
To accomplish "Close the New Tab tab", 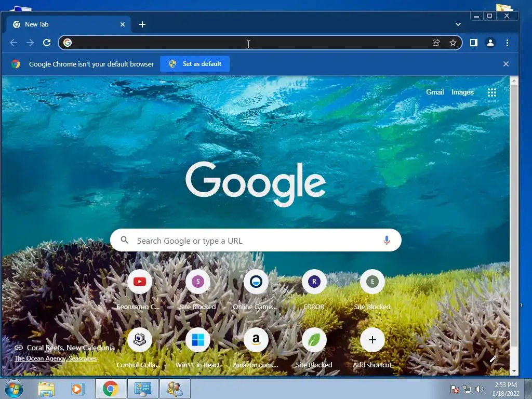I will [123, 24].
